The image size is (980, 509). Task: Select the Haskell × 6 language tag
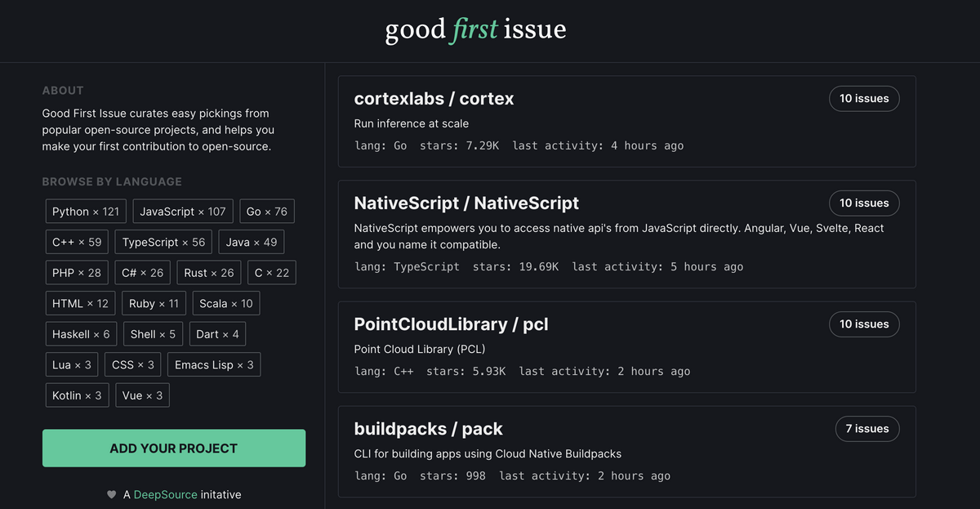81,334
